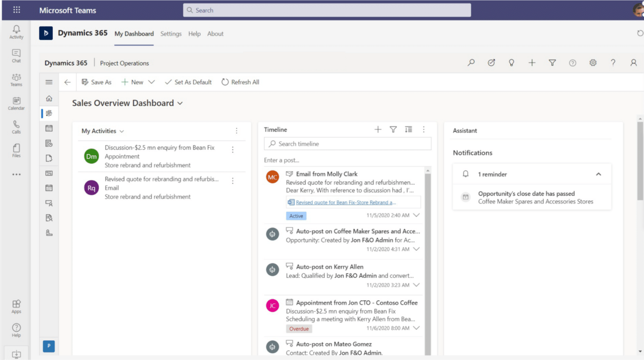The height and width of the screenshot is (360, 644).
Task: Toggle the site map with the hamburger icon
Action: [49, 82]
